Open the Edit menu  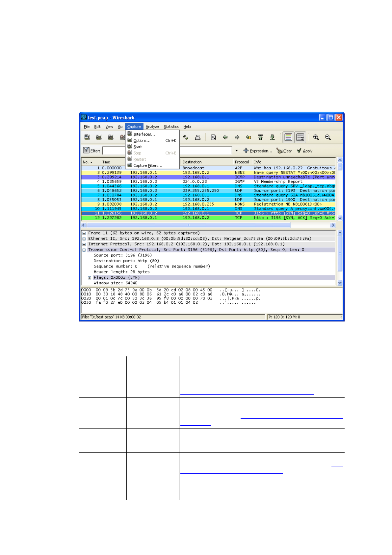(x=97, y=127)
